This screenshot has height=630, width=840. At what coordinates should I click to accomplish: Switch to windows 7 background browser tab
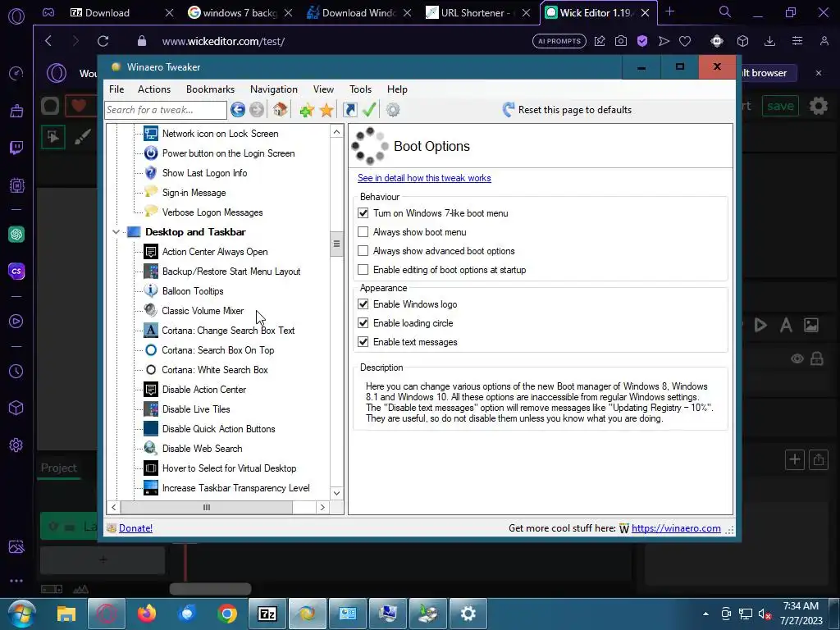tap(240, 13)
